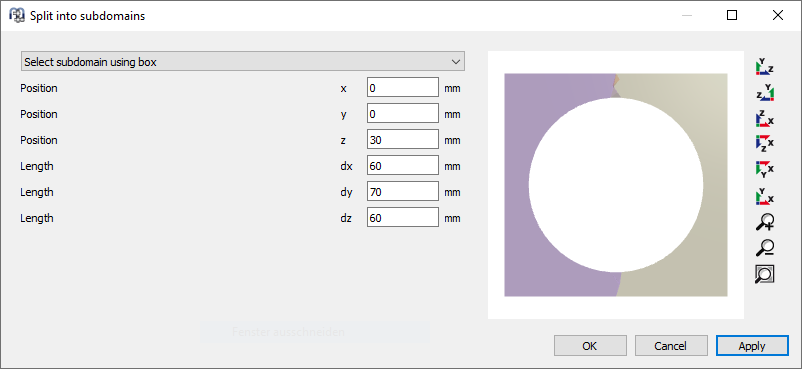
Task: Select the Position z field containing 30
Action: point(403,140)
